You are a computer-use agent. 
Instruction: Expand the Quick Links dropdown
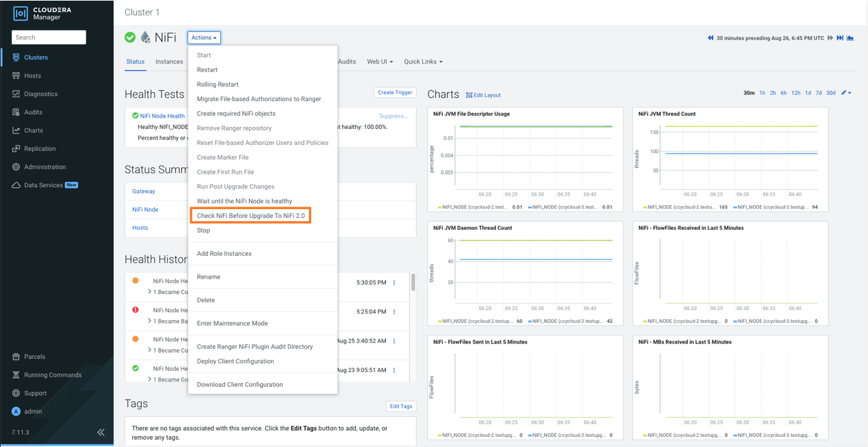tap(423, 61)
